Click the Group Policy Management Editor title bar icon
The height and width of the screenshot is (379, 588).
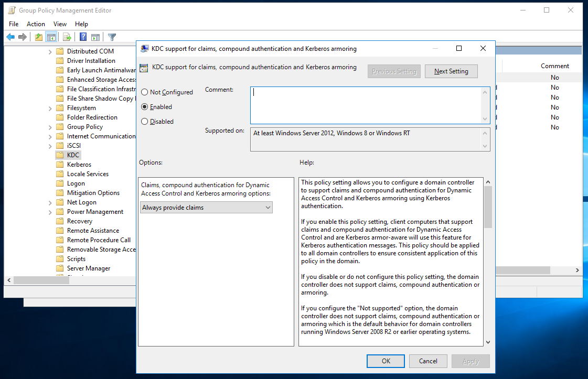click(x=12, y=10)
